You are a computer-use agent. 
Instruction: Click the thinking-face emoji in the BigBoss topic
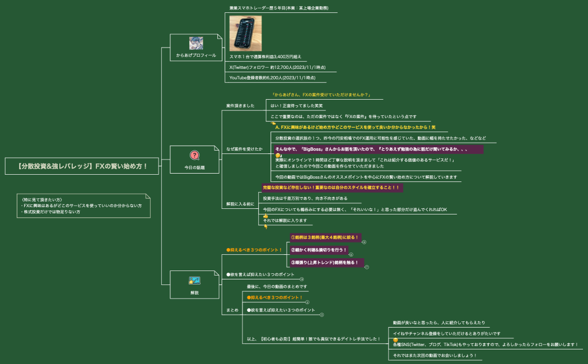pyautogui.click(x=278, y=156)
